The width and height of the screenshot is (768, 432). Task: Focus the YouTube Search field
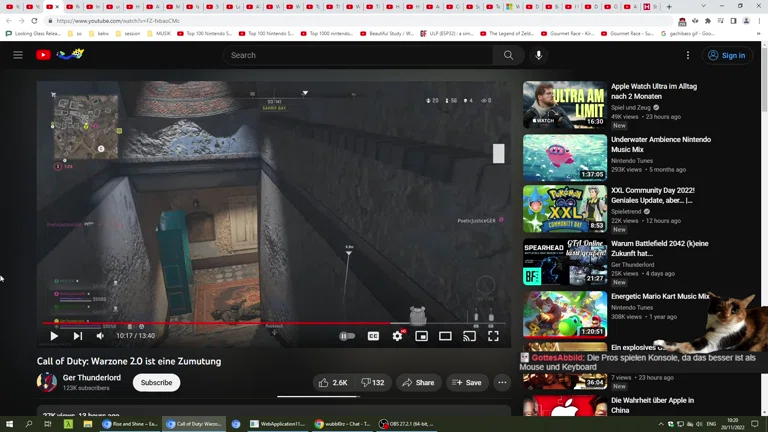(x=359, y=55)
